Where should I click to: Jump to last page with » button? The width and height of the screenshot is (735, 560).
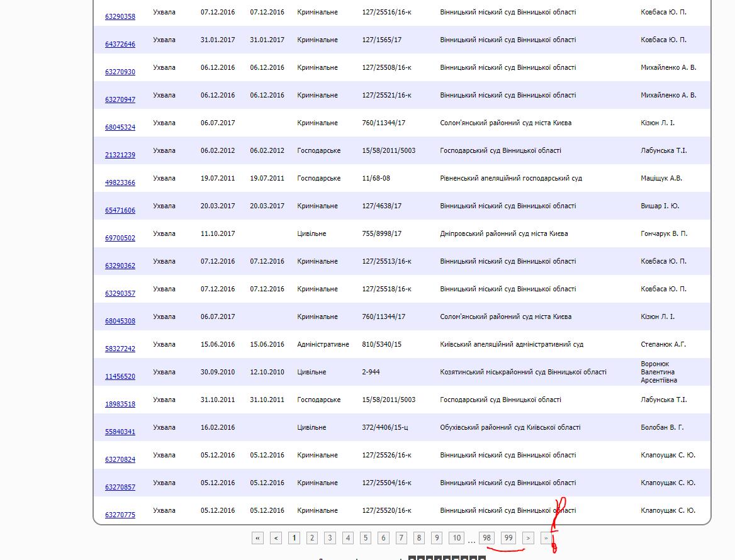[546, 537]
